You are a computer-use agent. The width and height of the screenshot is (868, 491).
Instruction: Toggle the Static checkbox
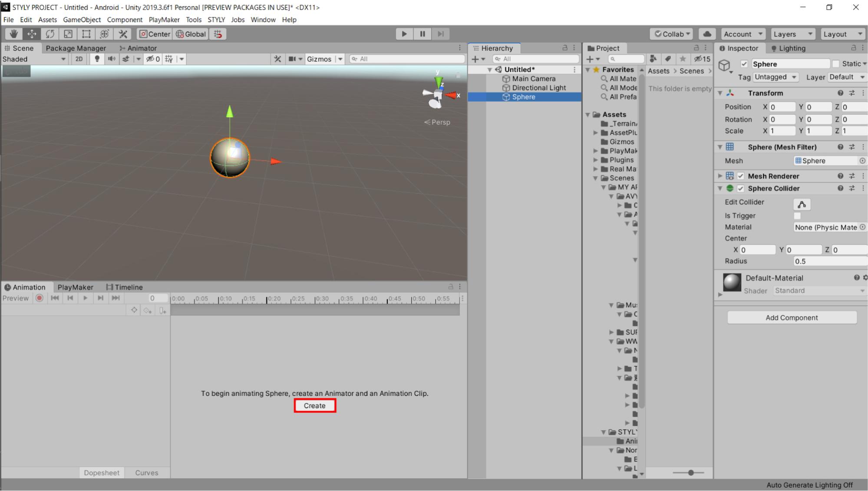836,64
